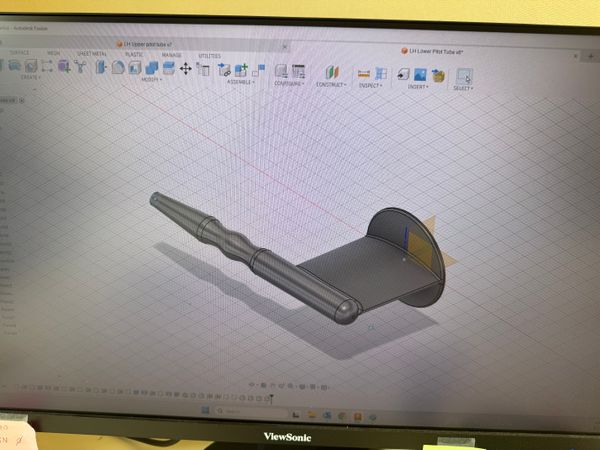Image resolution: width=600 pixels, height=450 pixels.
Task: Open the PLASTIC ribbon tab
Action: tap(134, 54)
